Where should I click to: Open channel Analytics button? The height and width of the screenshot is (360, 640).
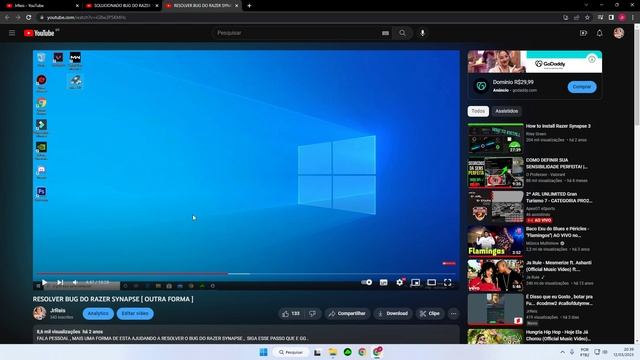click(98, 313)
